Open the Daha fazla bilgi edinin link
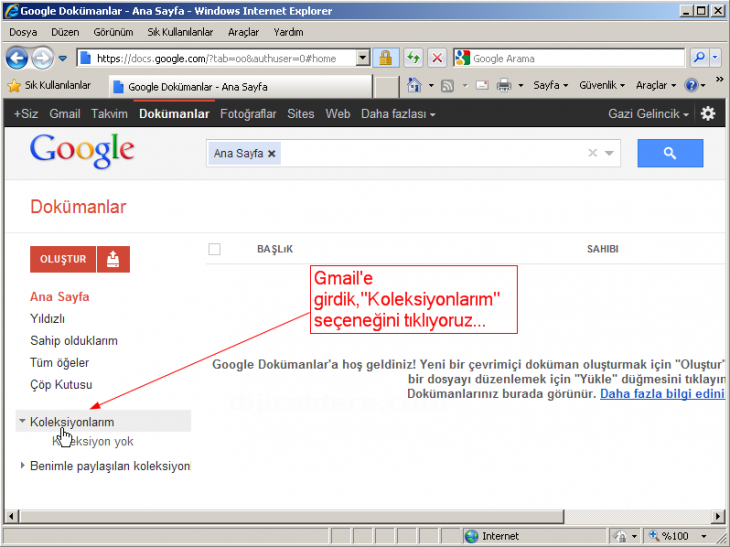 (663, 394)
